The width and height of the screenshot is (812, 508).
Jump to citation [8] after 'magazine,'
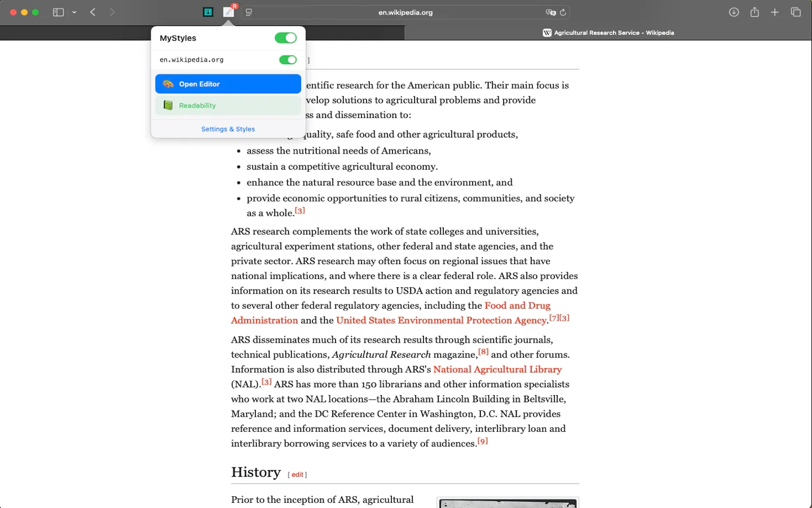tap(483, 352)
